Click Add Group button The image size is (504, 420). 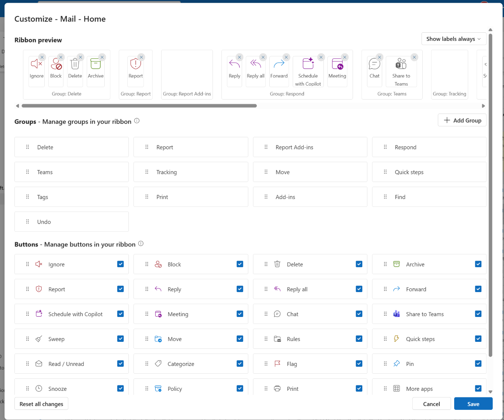tap(462, 120)
